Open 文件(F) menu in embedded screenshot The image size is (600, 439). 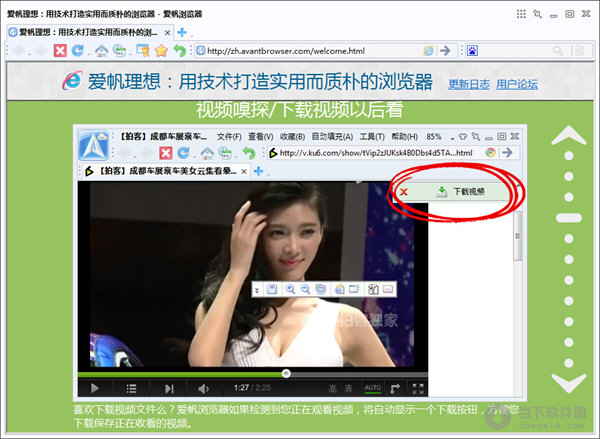point(229,137)
